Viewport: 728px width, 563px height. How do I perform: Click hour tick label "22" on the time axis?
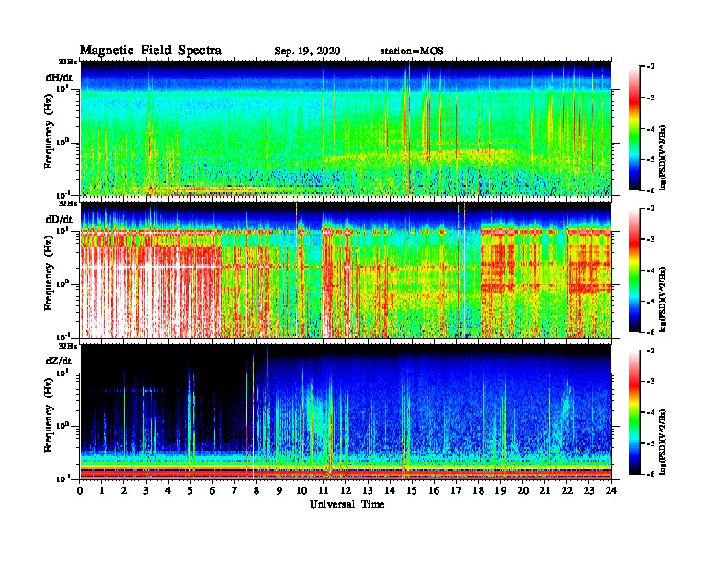pyautogui.click(x=567, y=491)
